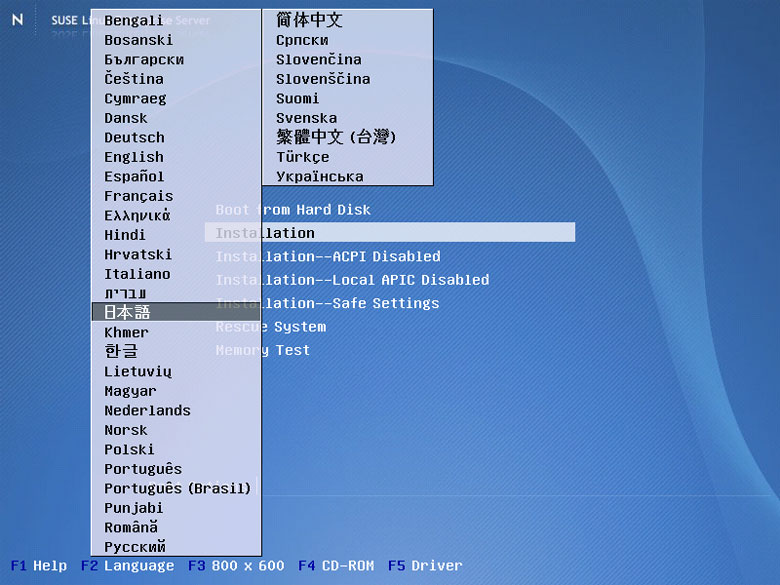Select Memory Test boot option
Screen dimensions: 780x585
(x=263, y=350)
